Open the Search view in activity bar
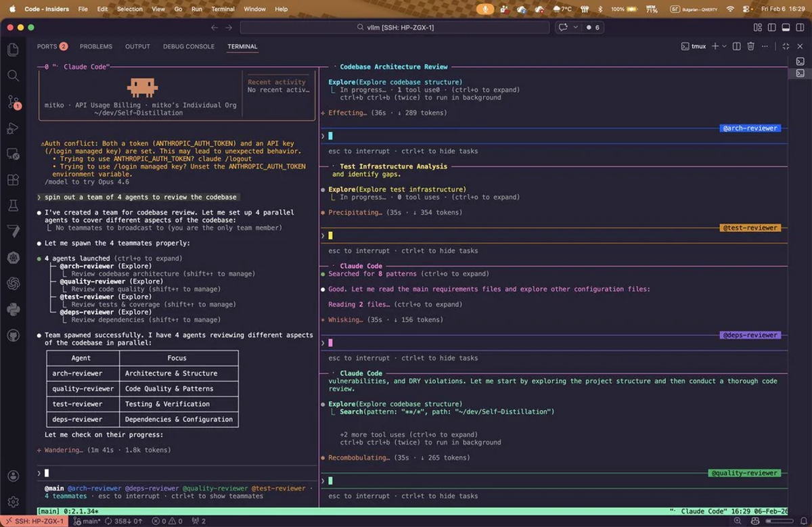 pyautogui.click(x=13, y=75)
